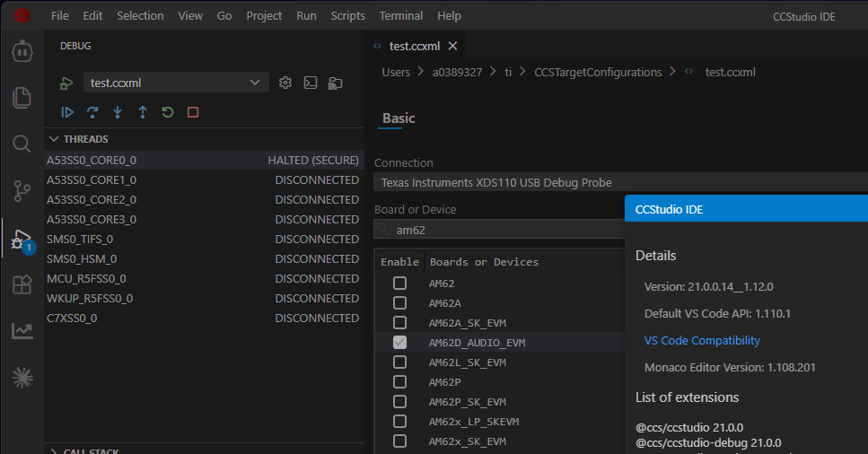Select thread C7XSS0_0
This screenshot has height=454, width=868.
coord(205,318)
